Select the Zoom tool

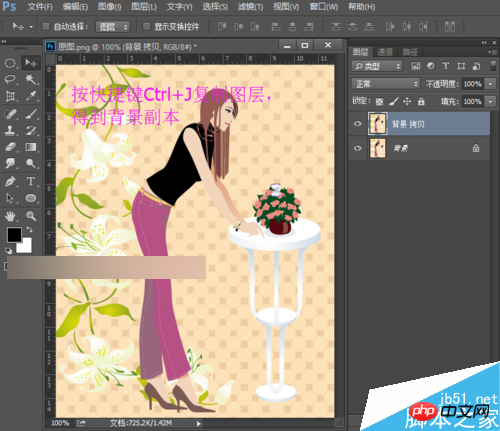(x=31, y=216)
